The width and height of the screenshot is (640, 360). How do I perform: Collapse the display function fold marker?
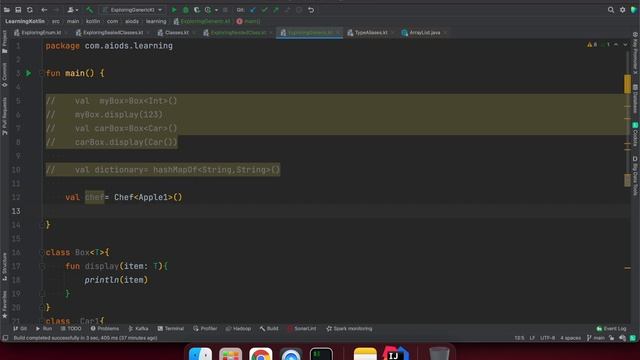point(41,267)
